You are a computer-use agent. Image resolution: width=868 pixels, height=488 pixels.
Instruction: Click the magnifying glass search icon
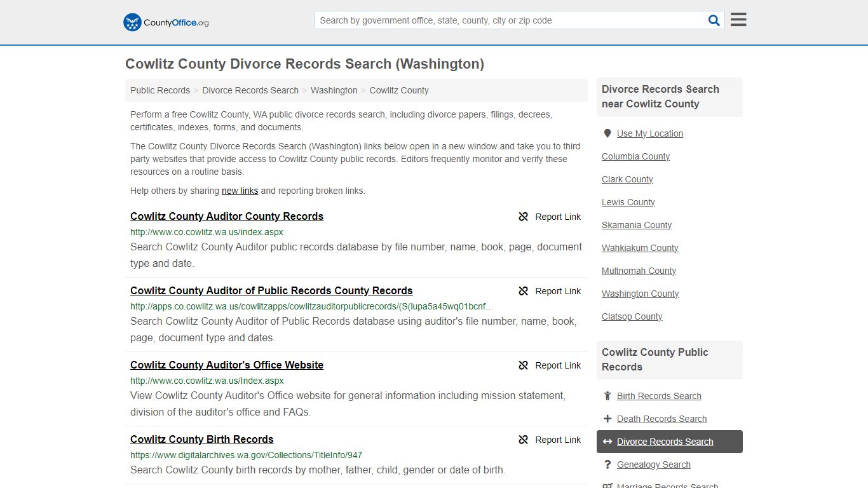pos(714,20)
